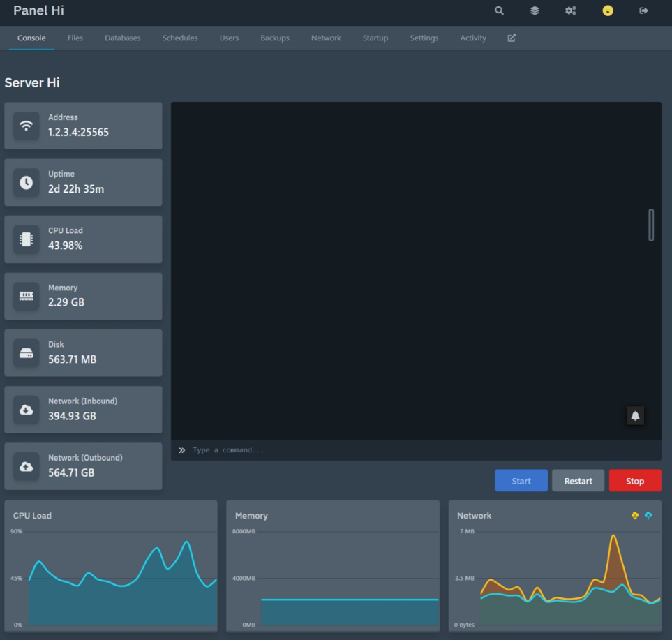Screen dimensions: 672x640
Task: Click the Wi-Fi icon on Address card
Action: 27,126
